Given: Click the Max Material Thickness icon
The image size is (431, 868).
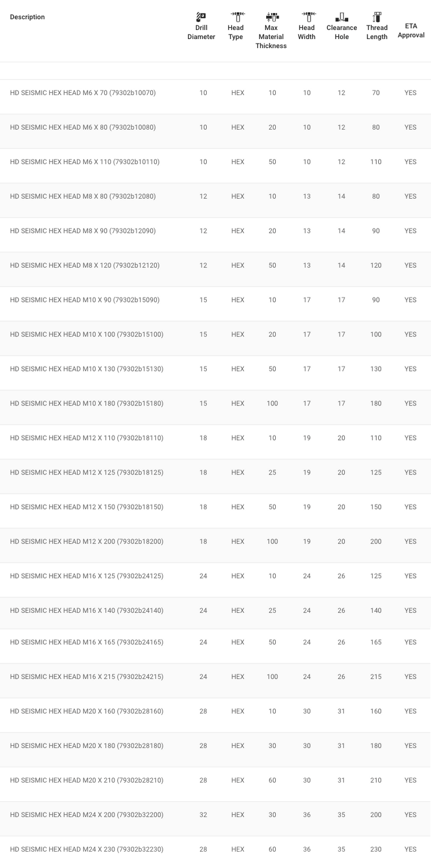Looking at the screenshot, I should click(272, 16).
